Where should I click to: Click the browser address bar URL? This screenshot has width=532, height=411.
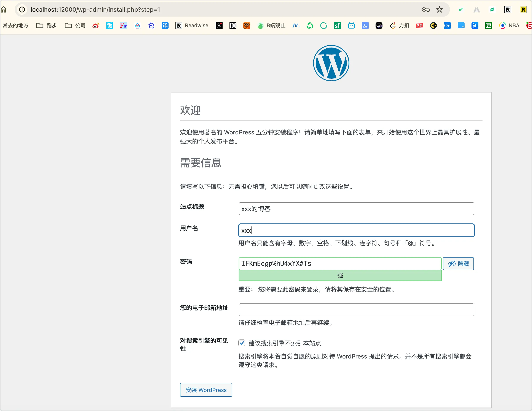[x=95, y=10]
